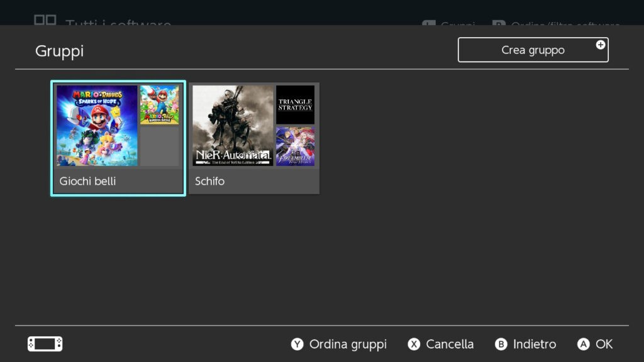Choose the Ordina gruppi label

[348, 344]
